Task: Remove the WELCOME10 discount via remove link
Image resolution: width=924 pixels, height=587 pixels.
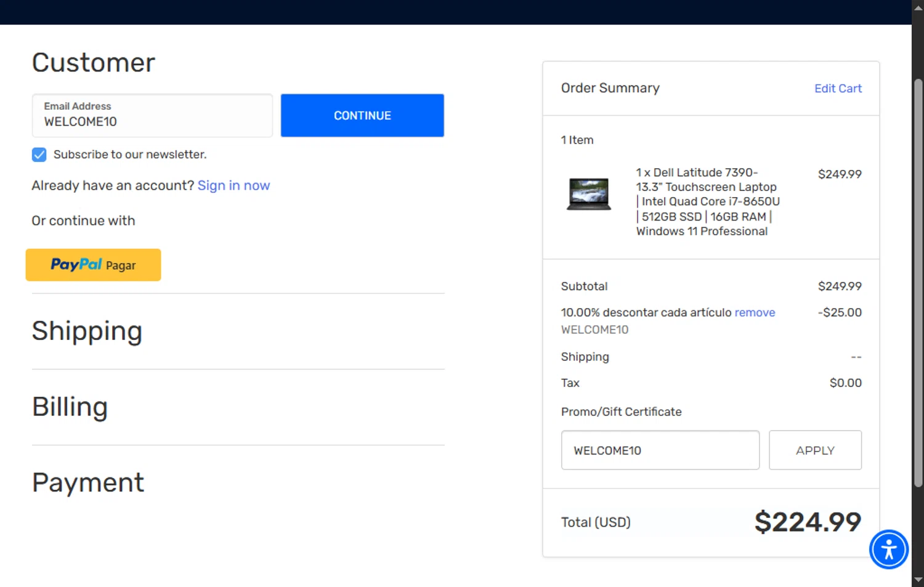Action: coord(755,312)
